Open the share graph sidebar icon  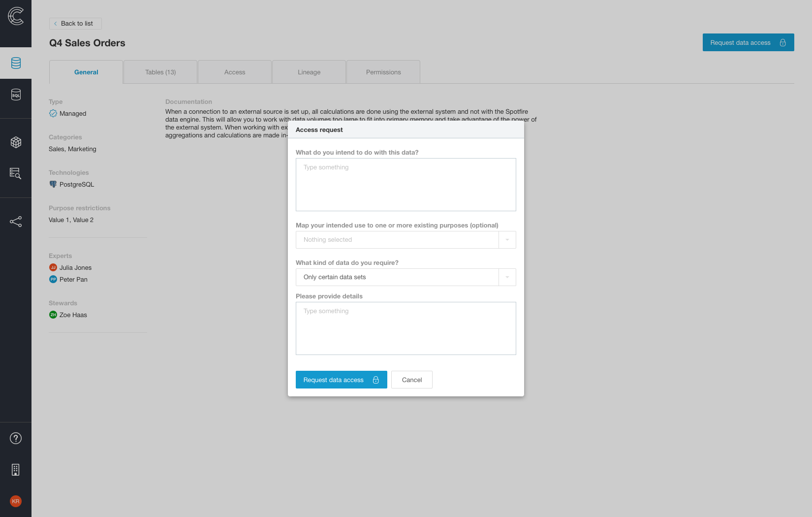(x=16, y=222)
